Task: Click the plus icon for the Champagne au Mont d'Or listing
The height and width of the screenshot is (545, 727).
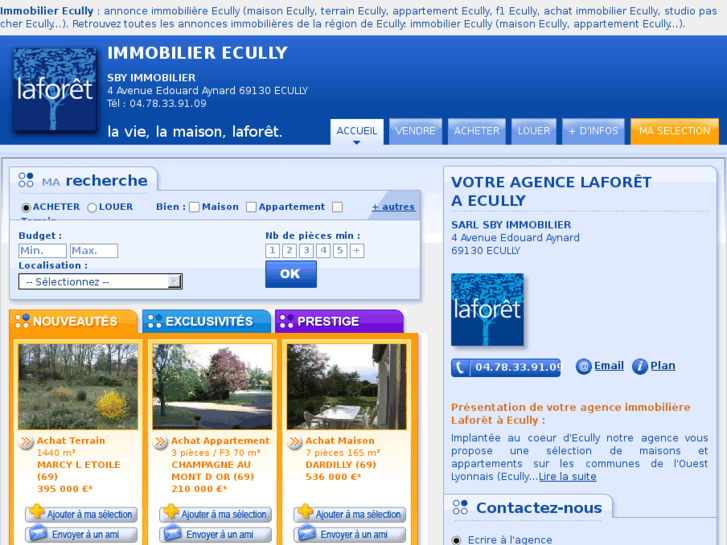Action: point(171,512)
